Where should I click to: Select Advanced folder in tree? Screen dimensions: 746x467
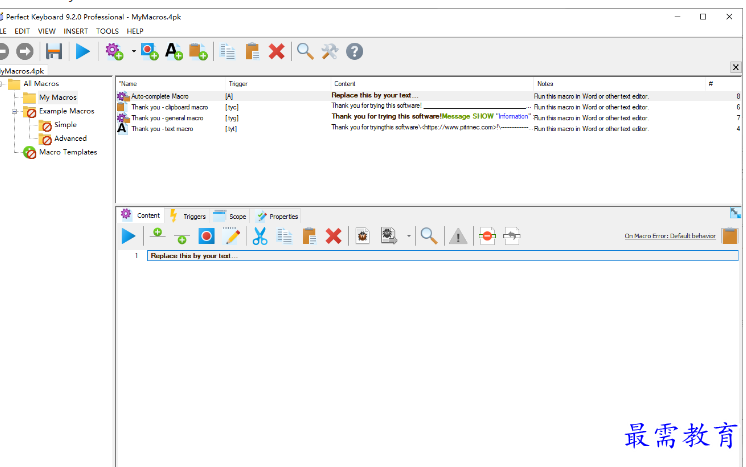point(70,138)
